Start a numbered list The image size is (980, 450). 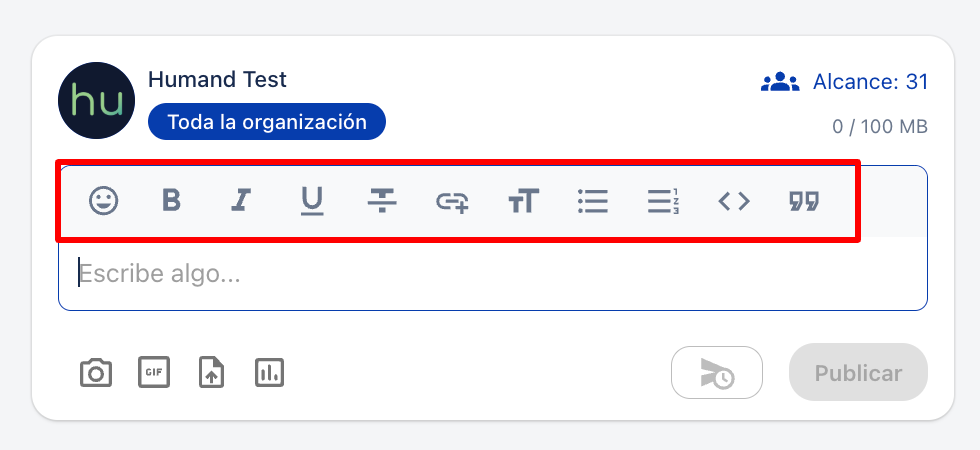pyautogui.click(x=663, y=201)
